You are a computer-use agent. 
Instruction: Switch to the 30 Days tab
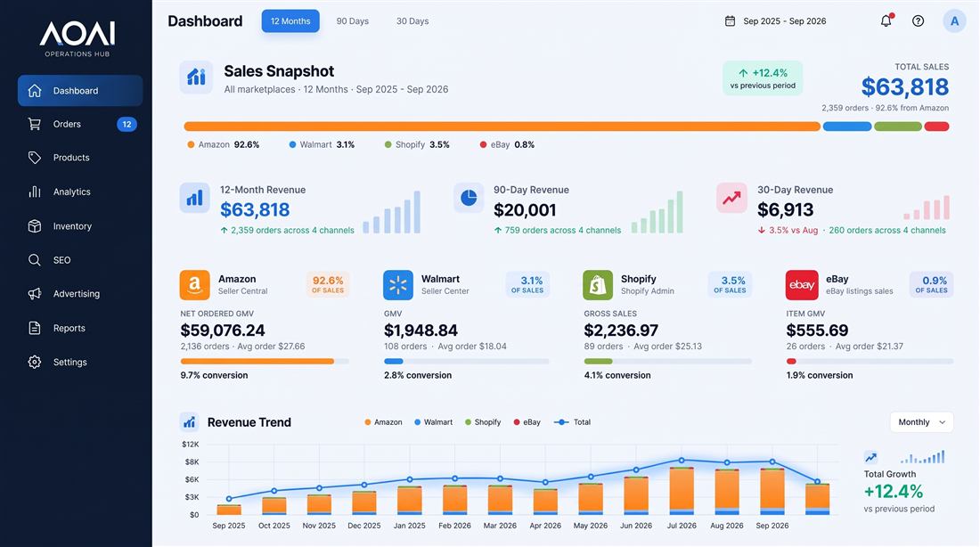(x=412, y=20)
